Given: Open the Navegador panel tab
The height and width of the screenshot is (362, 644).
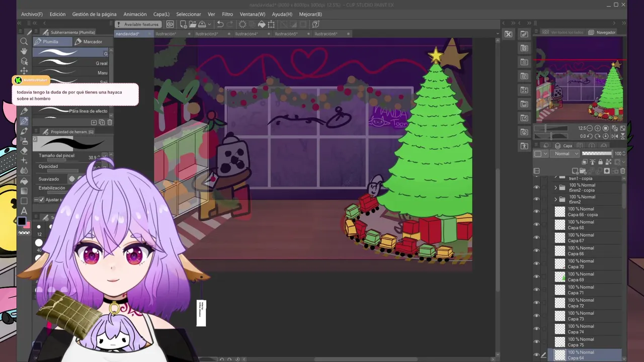Looking at the screenshot, I should point(602,32).
